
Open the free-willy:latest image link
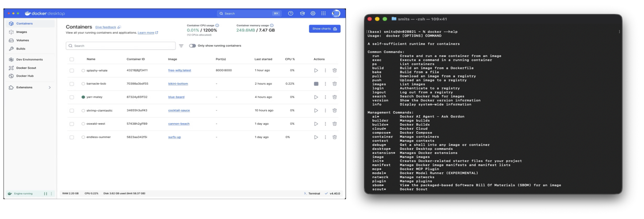pyautogui.click(x=179, y=70)
